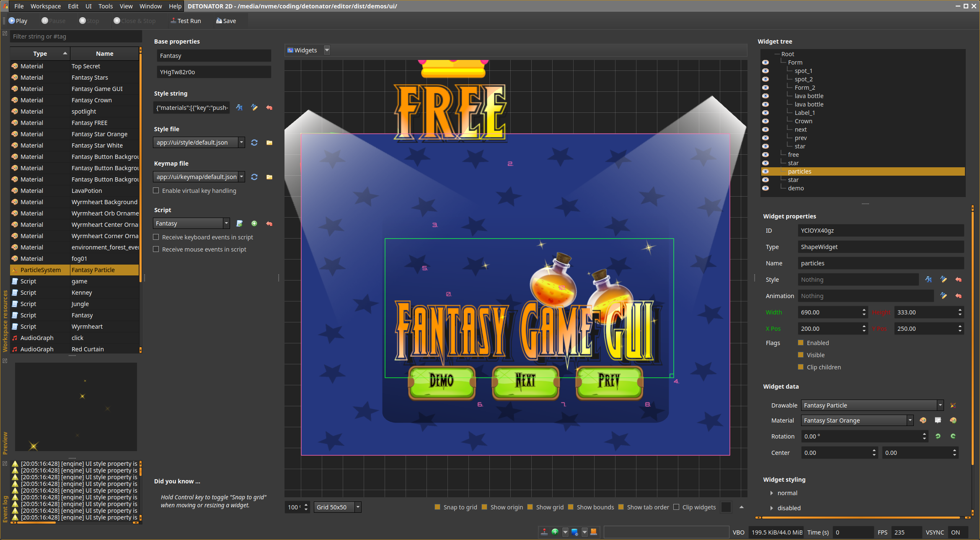Reload the style file with refresh icon
Image resolution: width=980 pixels, height=540 pixels.
(254, 143)
